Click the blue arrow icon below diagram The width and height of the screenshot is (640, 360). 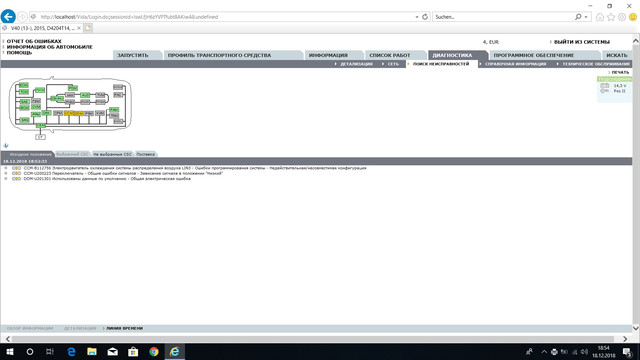(x=6, y=145)
